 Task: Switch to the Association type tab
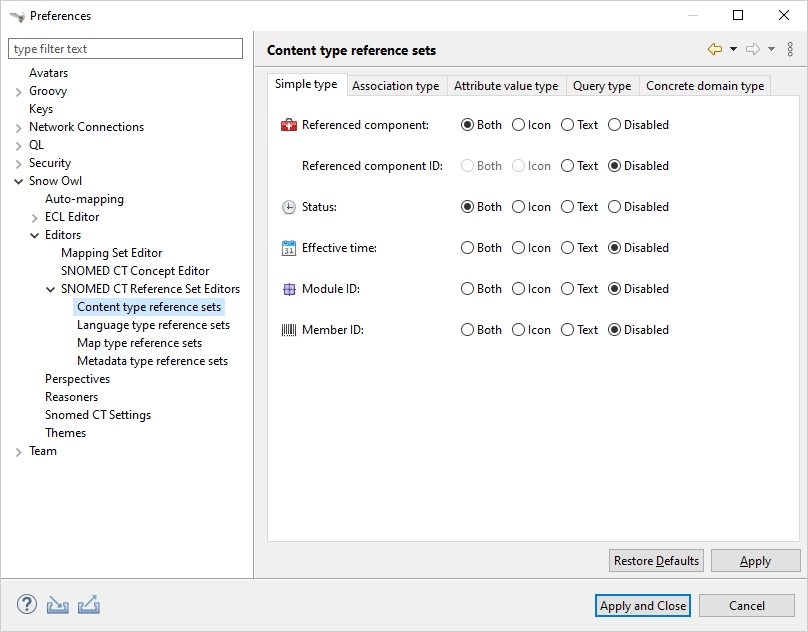395,86
